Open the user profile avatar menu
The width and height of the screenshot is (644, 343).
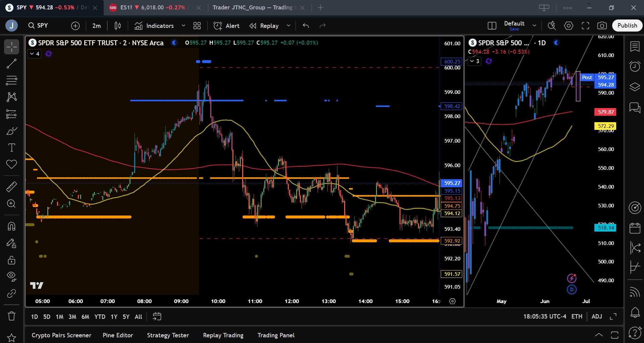tap(11, 26)
